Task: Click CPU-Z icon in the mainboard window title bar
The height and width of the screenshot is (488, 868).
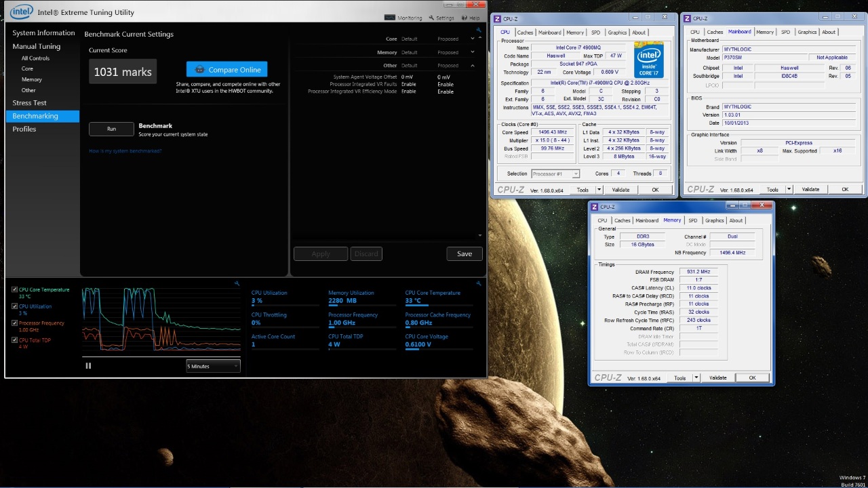Action: 688,19
